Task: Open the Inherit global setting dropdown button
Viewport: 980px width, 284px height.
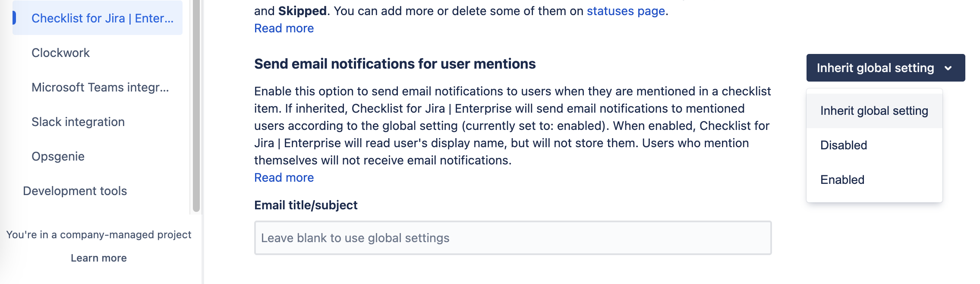Action: tap(885, 68)
